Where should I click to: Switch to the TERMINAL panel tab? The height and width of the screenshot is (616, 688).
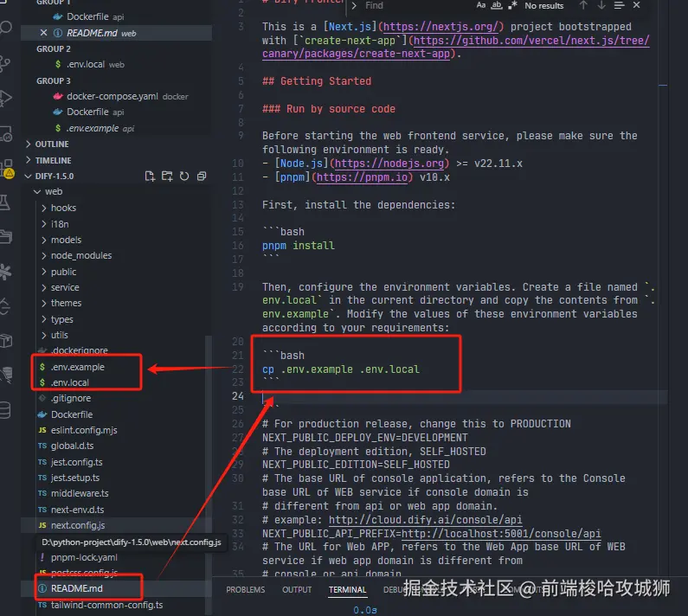[x=348, y=590]
